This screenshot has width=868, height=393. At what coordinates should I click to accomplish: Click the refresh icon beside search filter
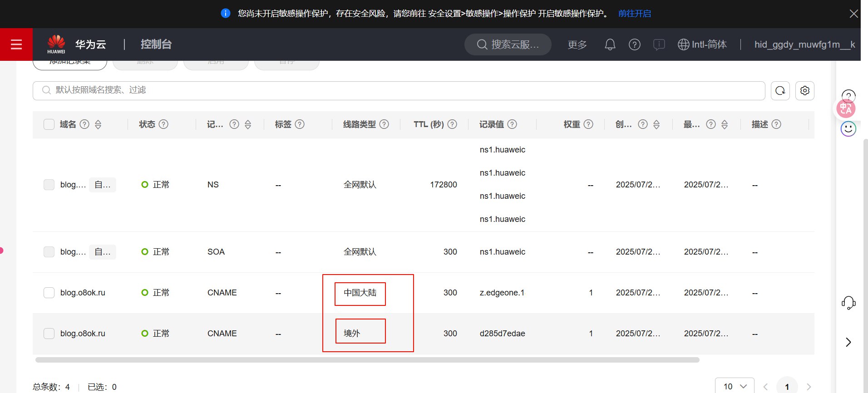pos(780,91)
